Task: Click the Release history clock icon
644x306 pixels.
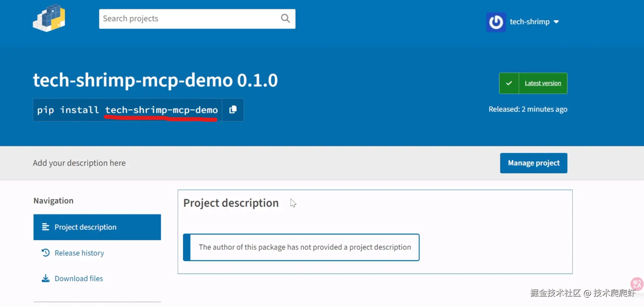Action: point(45,253)
